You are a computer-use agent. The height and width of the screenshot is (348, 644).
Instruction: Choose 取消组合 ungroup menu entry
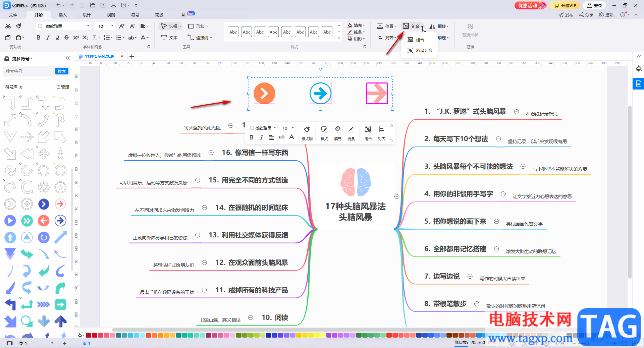click(x=420, y=50)
